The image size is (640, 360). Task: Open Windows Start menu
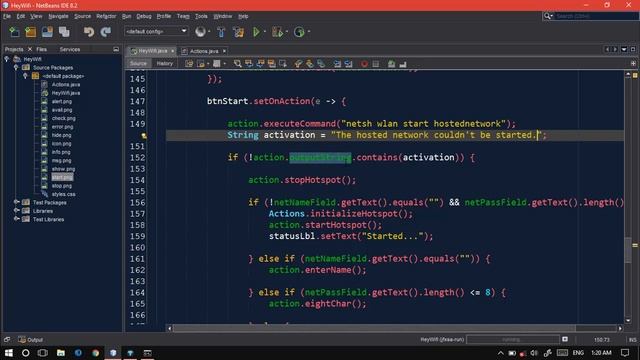[x=9, y=353]
